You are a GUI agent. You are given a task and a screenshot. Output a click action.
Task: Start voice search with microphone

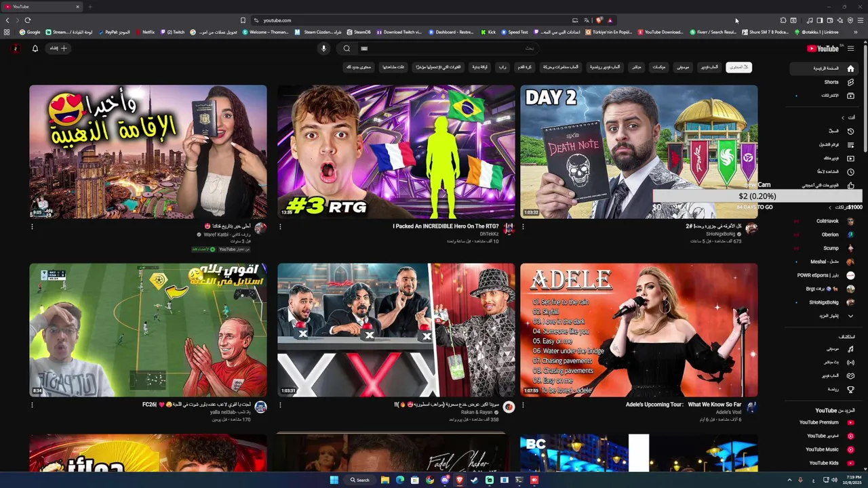tap(323, 48)
